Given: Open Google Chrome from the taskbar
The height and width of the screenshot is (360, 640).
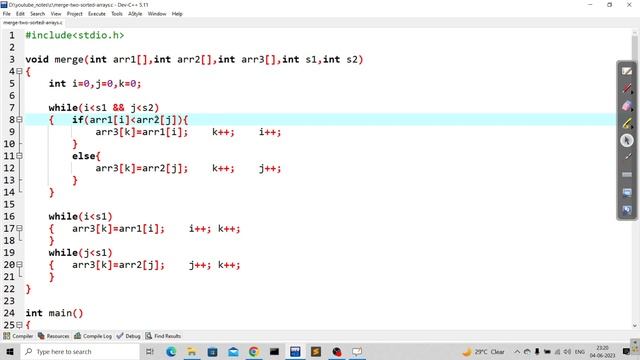Looking at the screenshot, I should [x=254, y=351].
